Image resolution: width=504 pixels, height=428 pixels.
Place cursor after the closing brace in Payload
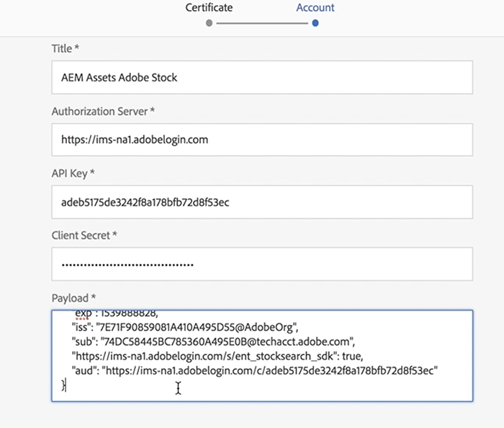(x=66, y=385)
